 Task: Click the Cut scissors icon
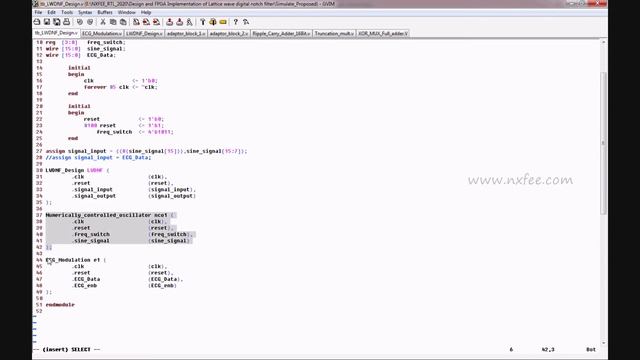pyautogui.click(x=103, y=22)
